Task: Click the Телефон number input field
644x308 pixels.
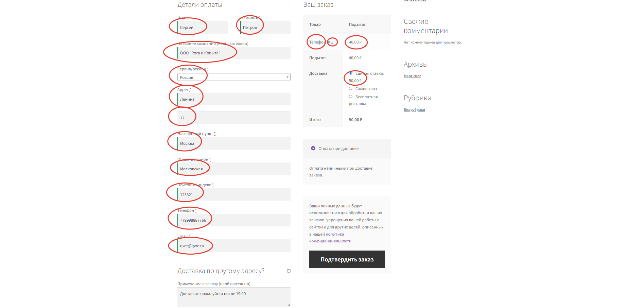Action: tap(234, 220)
